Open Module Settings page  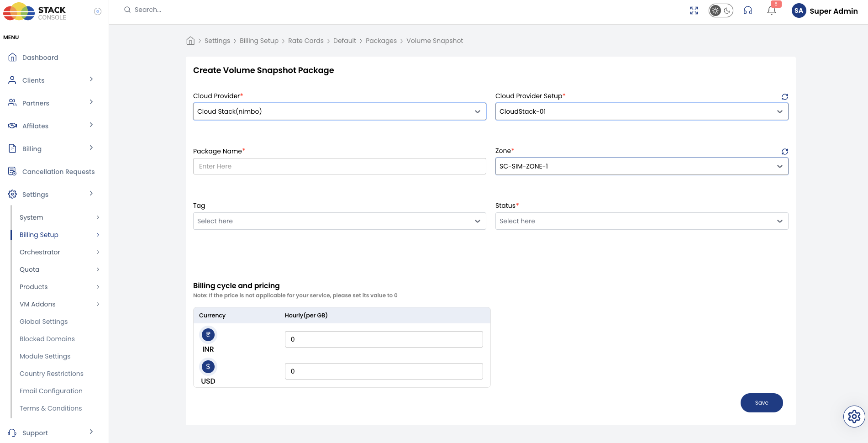tap(45, 356)
